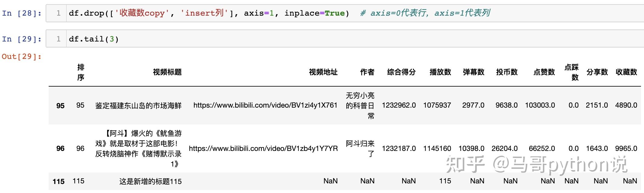The image size is (644, 193).
Task: Click the bold row index 115
Action: click(59, 182)
